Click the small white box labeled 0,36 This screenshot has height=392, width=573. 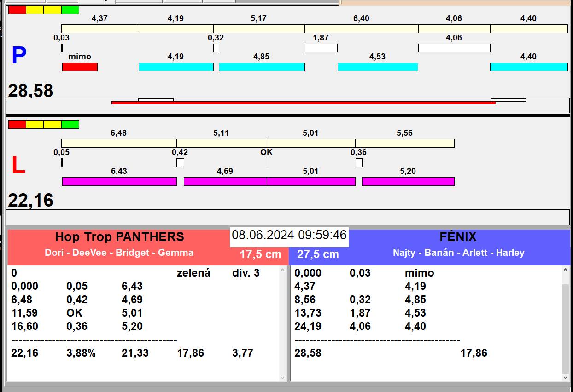click(x=359, y=162)
